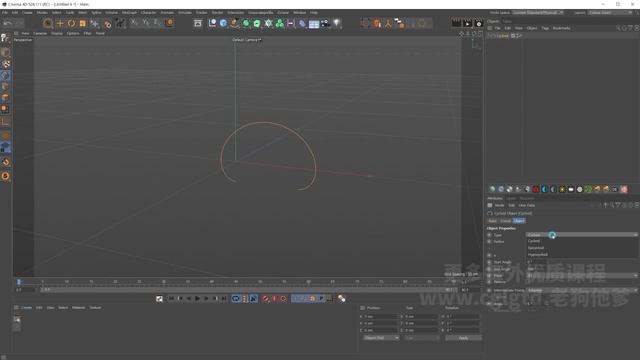
Task: Click the timeline playhead marker
Action: tap(18, 282)
